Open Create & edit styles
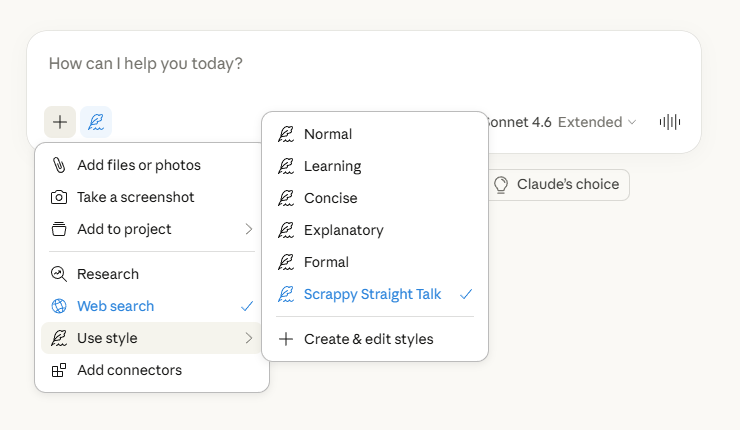The width and height of the screenshot is (740, 430). 368,339
